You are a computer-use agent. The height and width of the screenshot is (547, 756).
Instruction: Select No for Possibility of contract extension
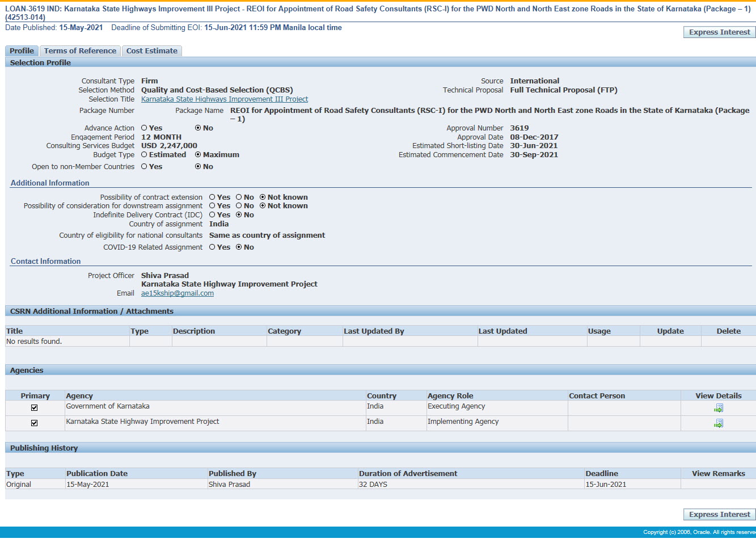(x=239, y=197)
